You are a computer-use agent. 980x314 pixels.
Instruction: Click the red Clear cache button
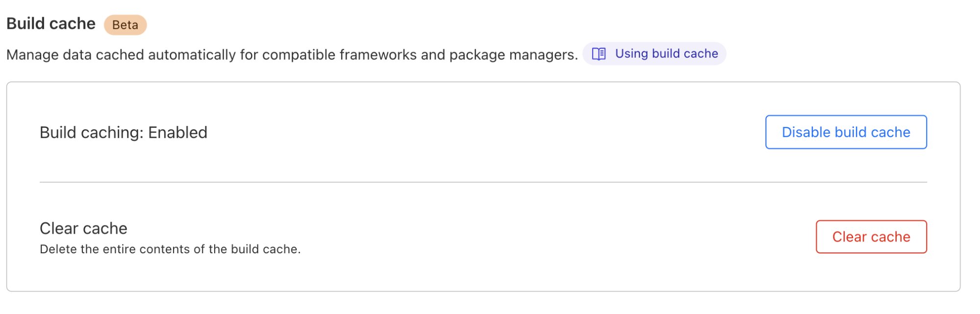(x=871, y=237)
